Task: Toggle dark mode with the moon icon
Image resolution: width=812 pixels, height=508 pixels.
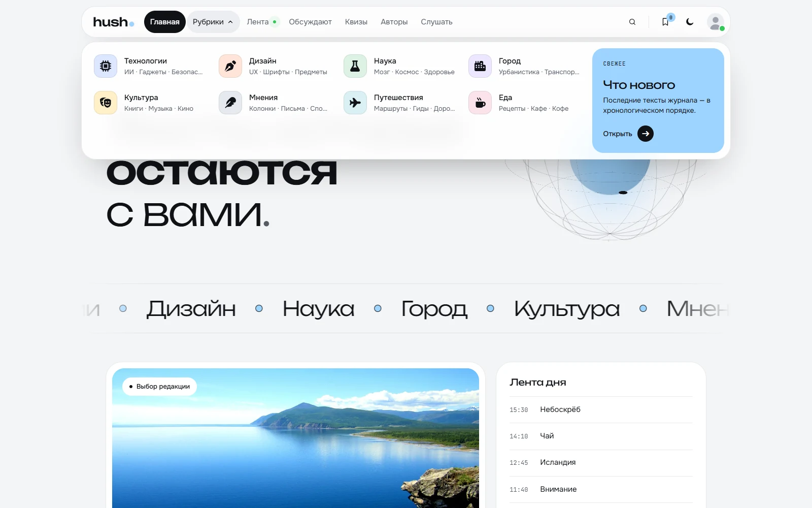Action: (x=690, y=22)
